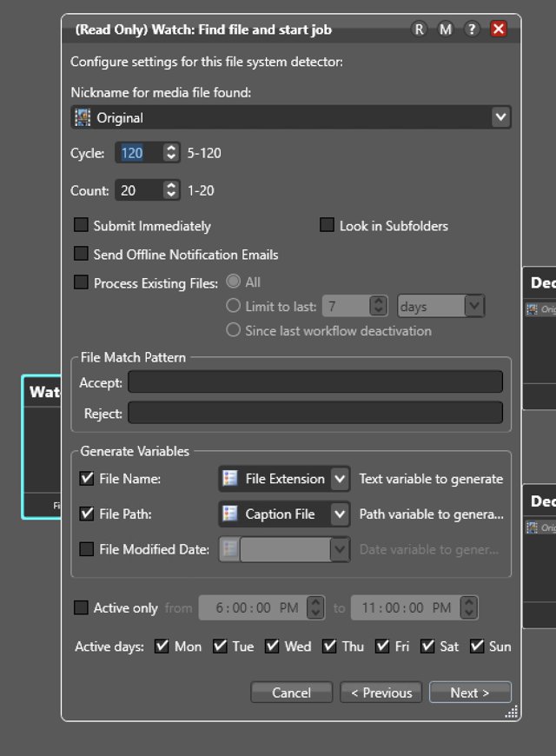The width and height of the screenshot is (556, 756).
Task: Click Text variable to generate label
Action: tap(431, 479)
